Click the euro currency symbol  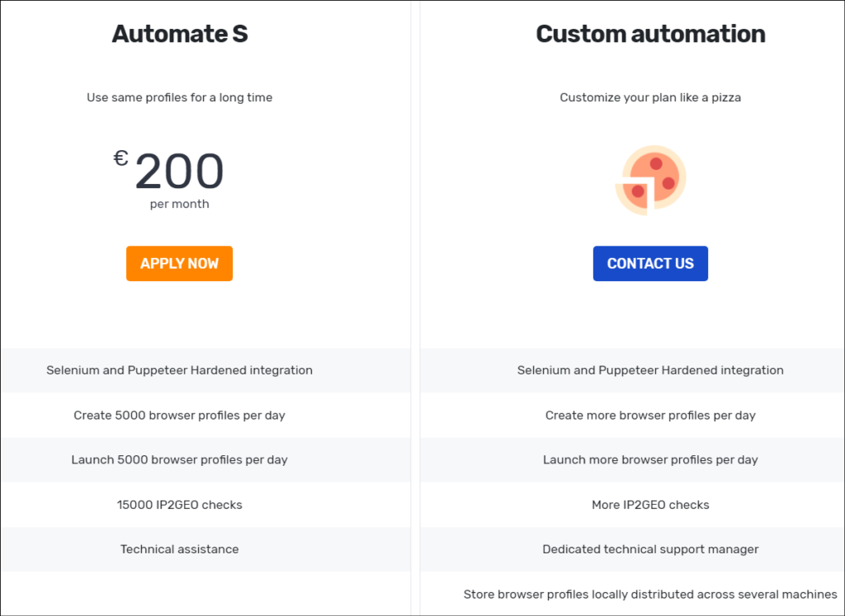coord(120,158)
